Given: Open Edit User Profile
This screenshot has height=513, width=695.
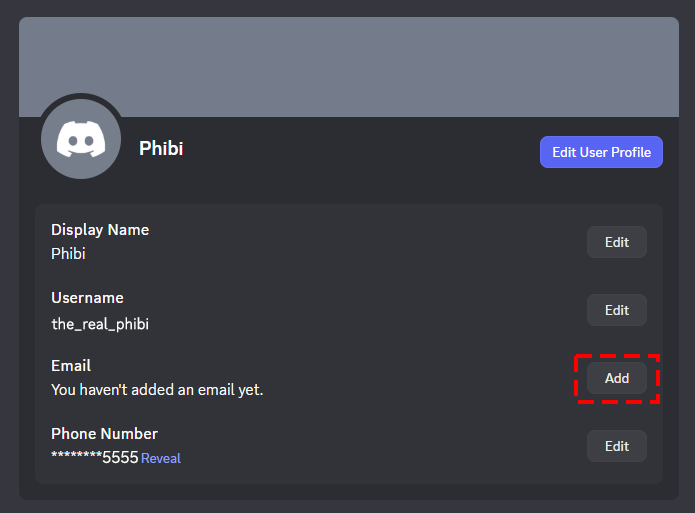Looking at the screenshot, I should point(601,152).
